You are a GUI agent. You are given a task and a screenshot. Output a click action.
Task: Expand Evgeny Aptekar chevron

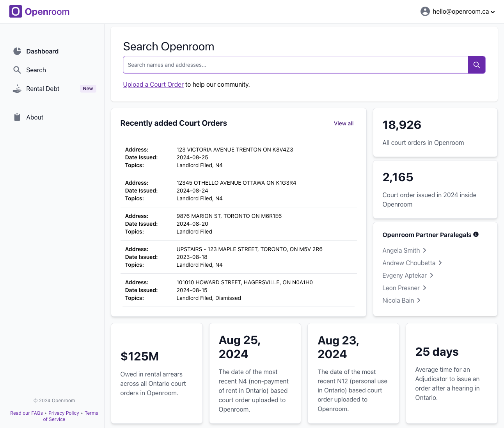pos(431,275)
